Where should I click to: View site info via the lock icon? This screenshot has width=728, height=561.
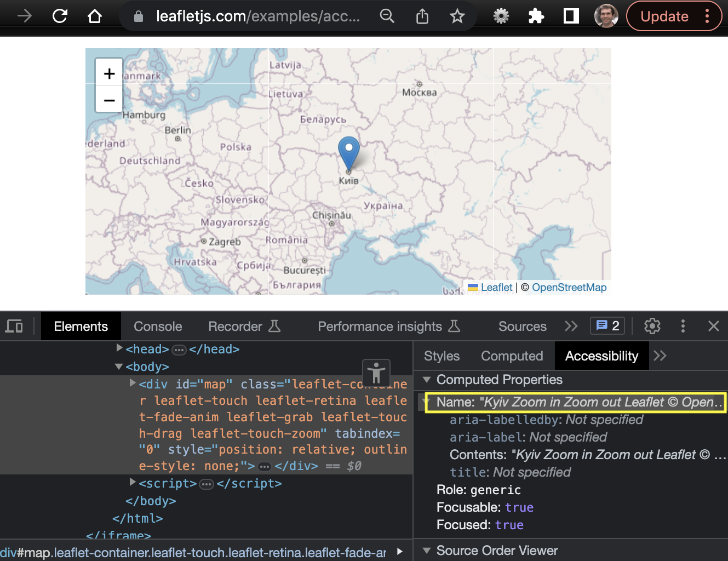pyautogui.click(x=139, y=16)
